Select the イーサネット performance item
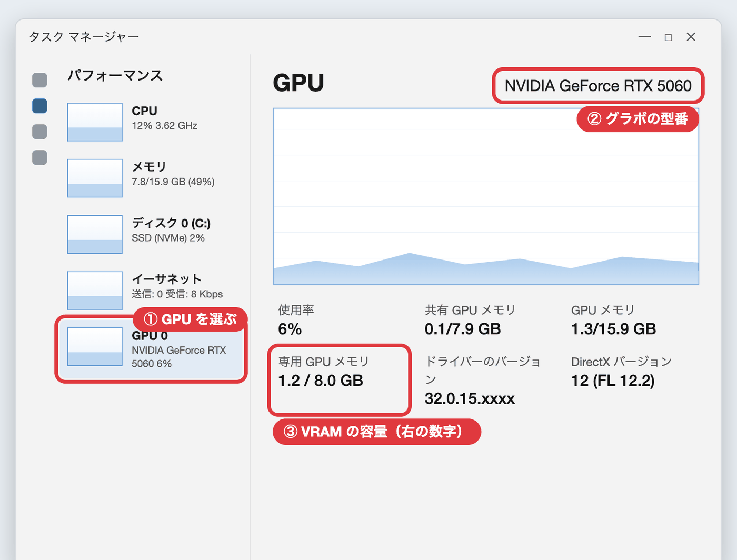The width and height of the screenshot is (737, 560). [151, 291]
